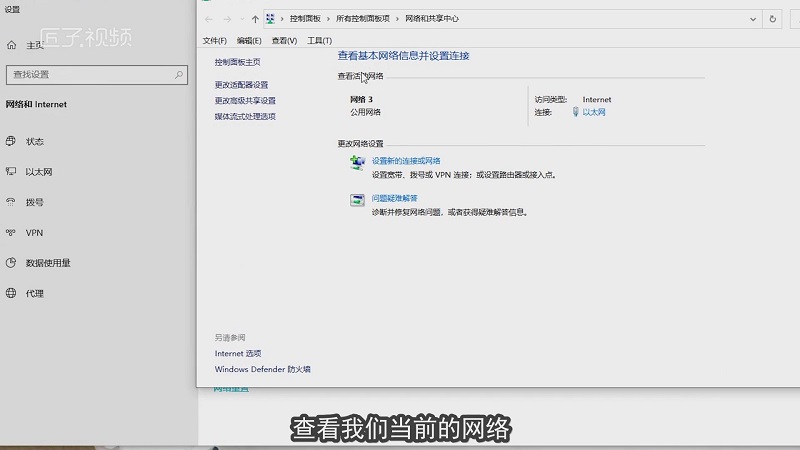Open 数据使用量 (Data usage) page

tap(47, 263)
